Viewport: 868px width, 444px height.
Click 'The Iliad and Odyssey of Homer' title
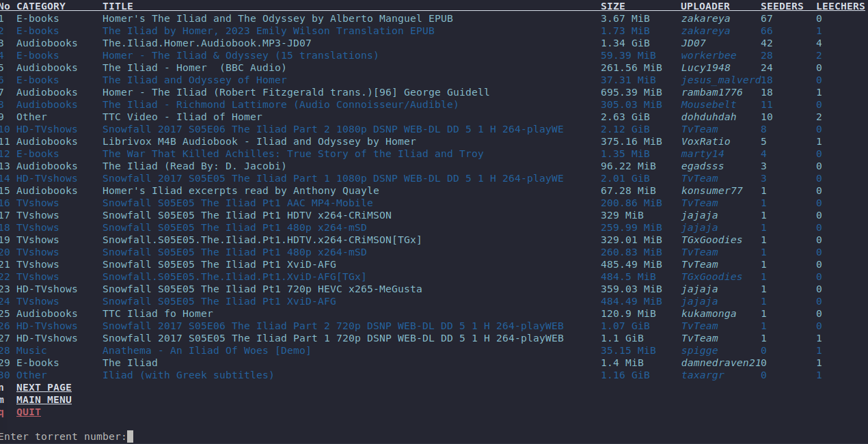195,80
